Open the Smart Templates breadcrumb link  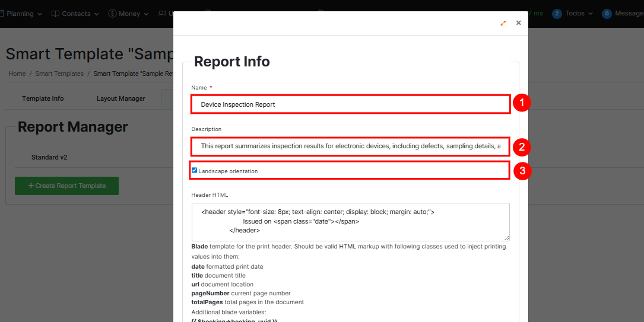coord(59,74)
